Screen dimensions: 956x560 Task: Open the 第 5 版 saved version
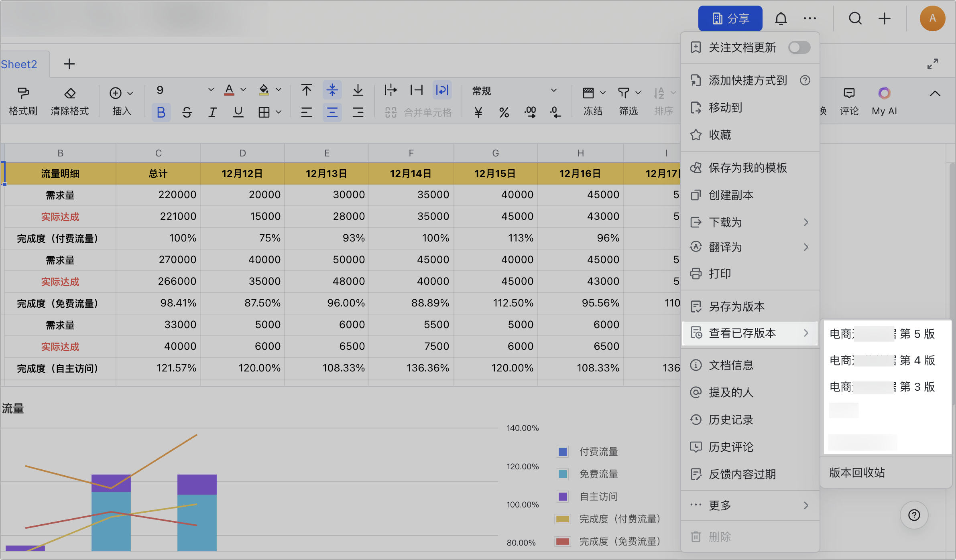[882, 334]
